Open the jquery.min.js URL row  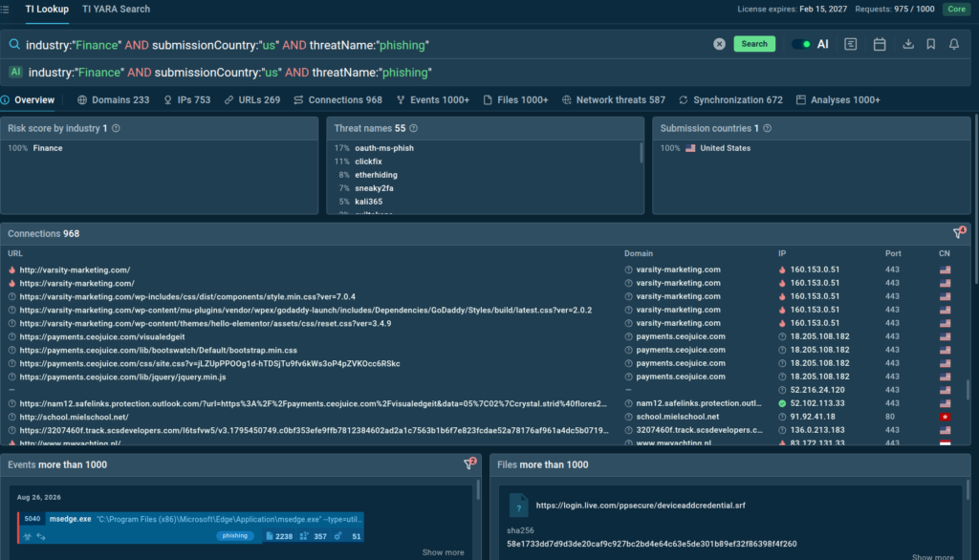pos(122,377)
